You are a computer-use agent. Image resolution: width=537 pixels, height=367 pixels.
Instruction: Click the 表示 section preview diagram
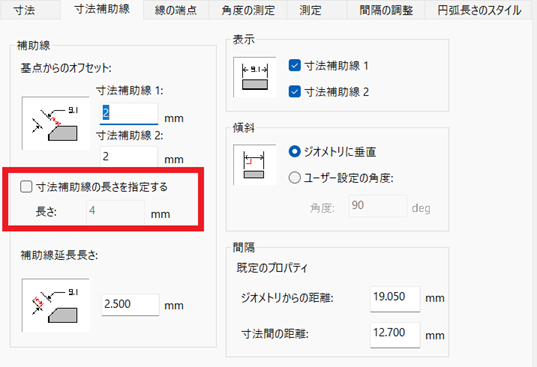[255, 77]
